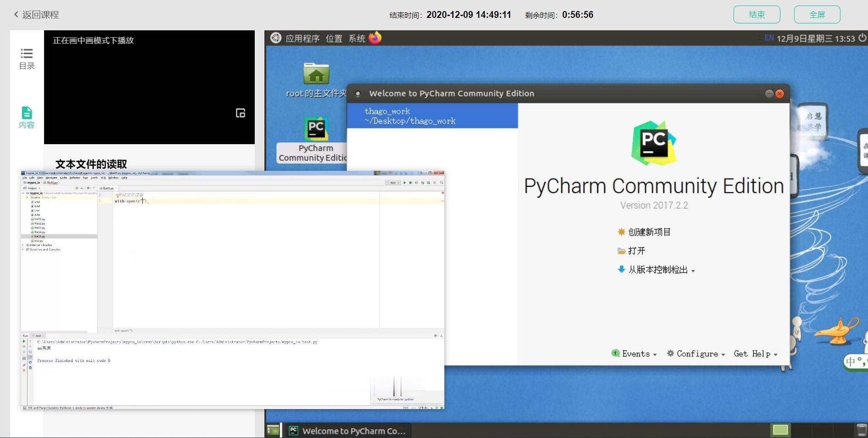Screen dimensions: 868x438
Task: Collapse the mypro_io project root node
Action: pyautogui.click(x=23, y=193)
